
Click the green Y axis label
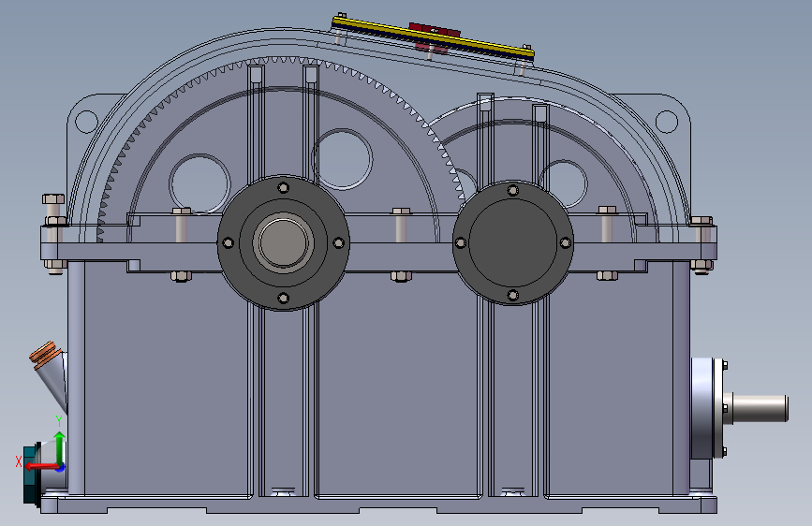pyautogui.click(x=59, y=421)
